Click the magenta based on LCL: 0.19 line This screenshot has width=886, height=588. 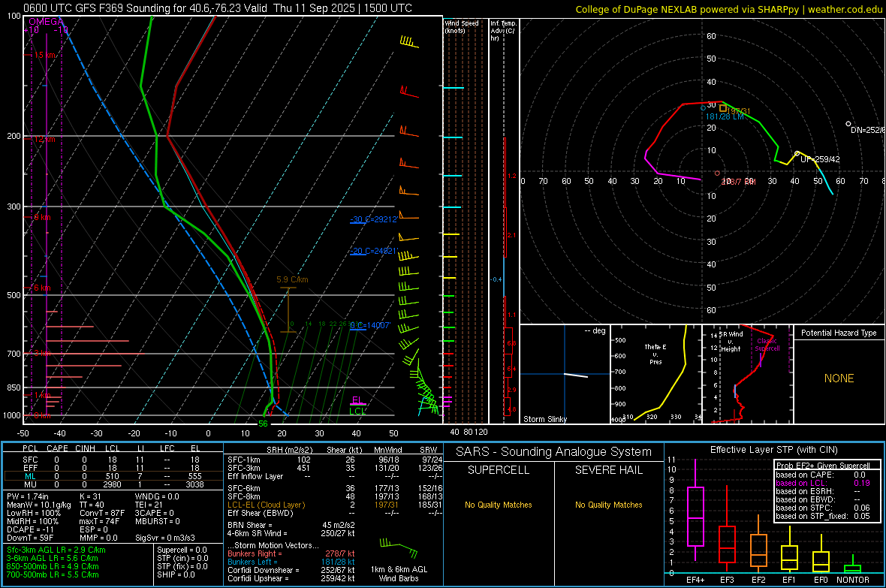(823, 484)
